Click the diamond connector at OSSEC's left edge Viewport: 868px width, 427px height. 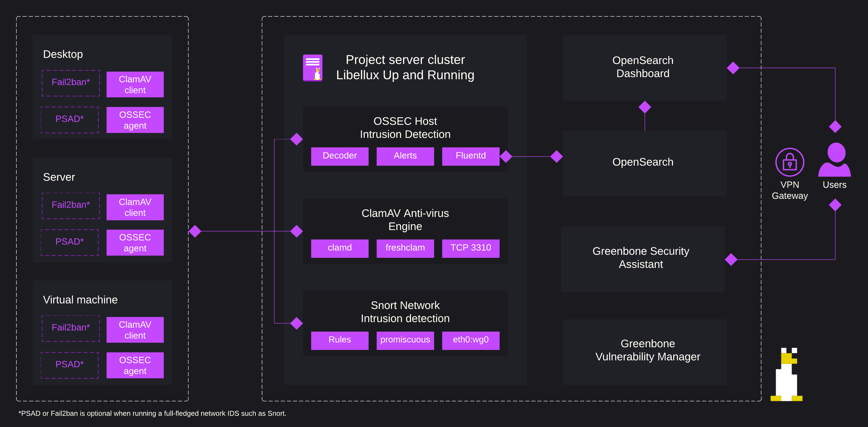pos(297,139)
